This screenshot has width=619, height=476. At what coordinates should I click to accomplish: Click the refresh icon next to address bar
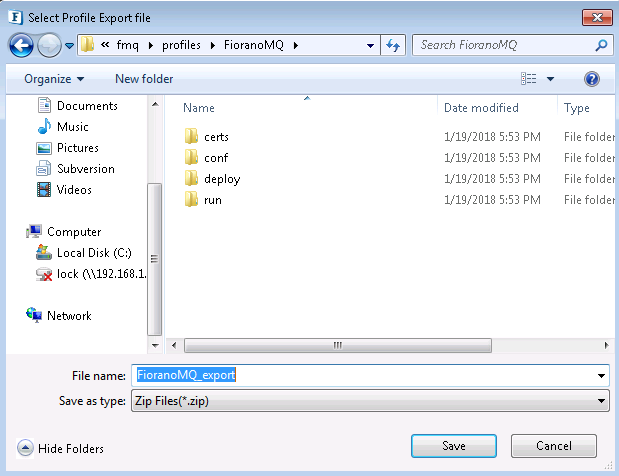point(393,45)
